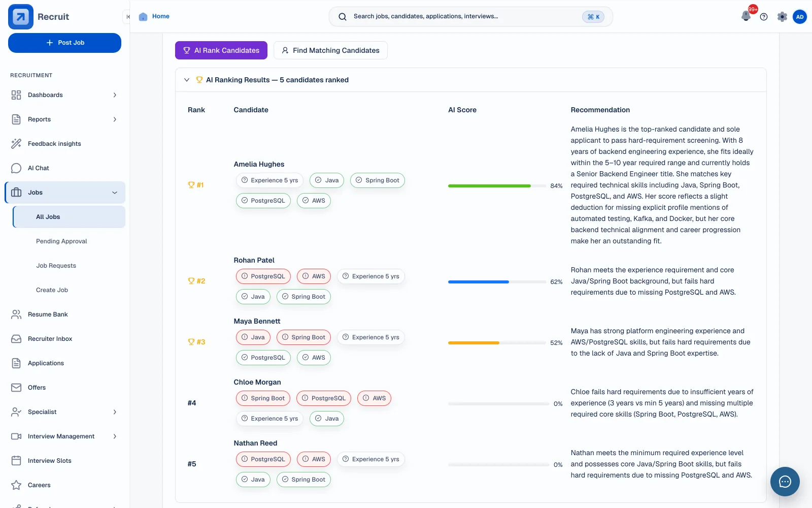
Task: Run AI Rank Candidates
Action: (221, 50)
